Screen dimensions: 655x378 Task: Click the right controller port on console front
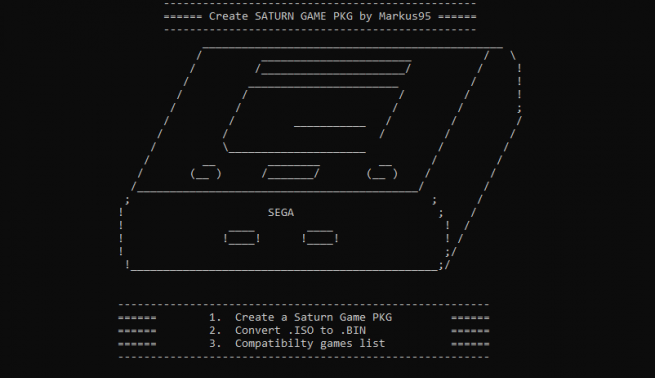click(320, 238)
